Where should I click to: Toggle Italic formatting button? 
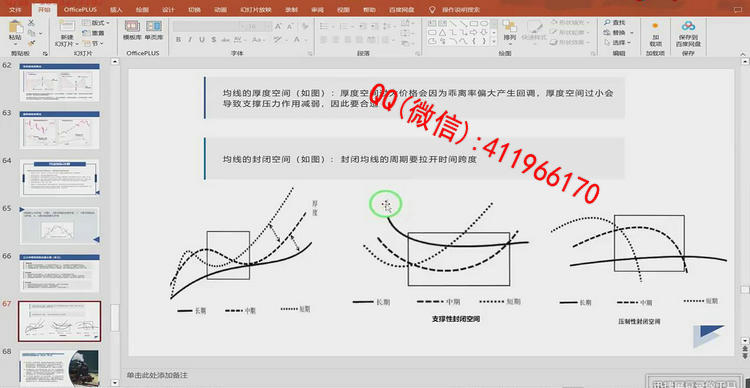[x=190, y=40]
